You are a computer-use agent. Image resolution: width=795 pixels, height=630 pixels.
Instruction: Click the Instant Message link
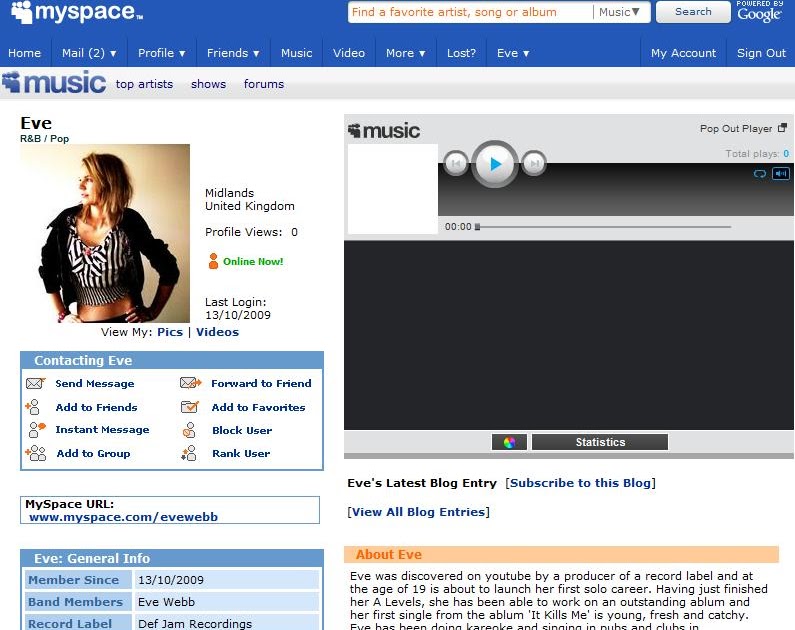[102, 429]
